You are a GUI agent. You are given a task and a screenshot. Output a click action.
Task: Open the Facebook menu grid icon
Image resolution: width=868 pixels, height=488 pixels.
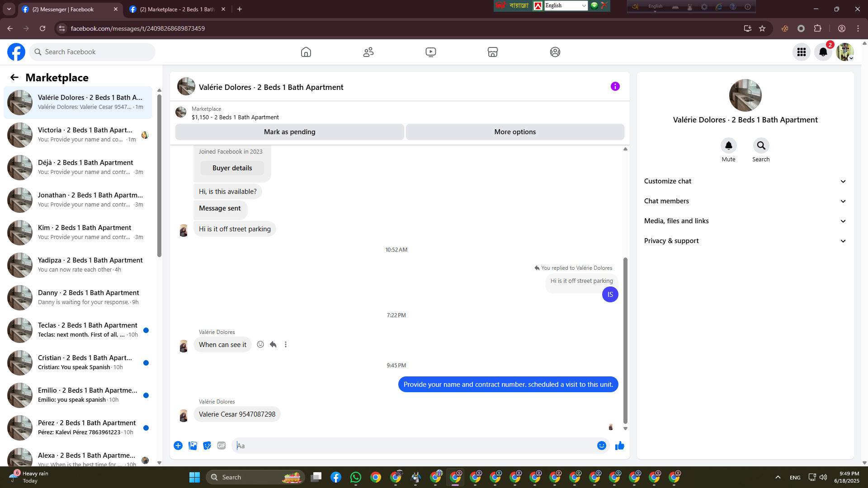[802, 52]
